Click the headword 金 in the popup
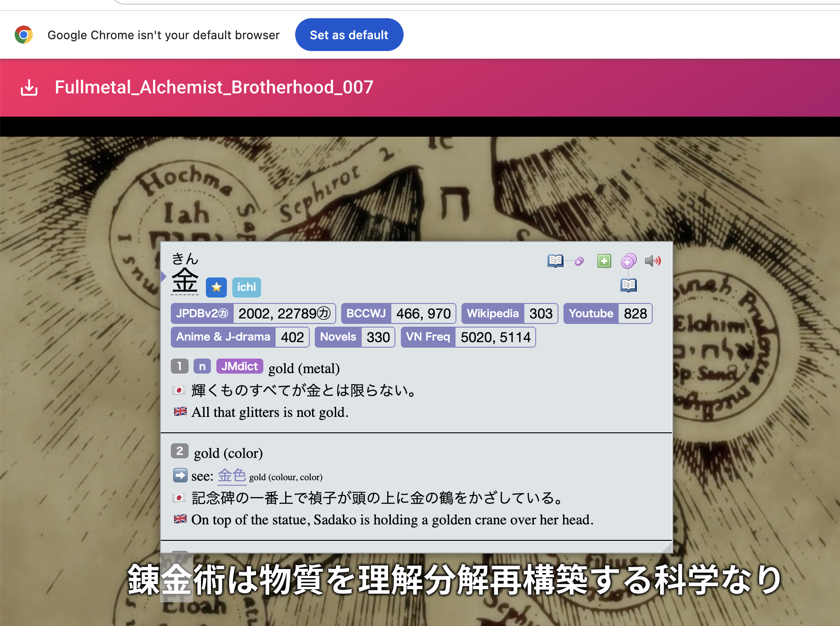This screenshot has width=840, height=626. (184, 281)
